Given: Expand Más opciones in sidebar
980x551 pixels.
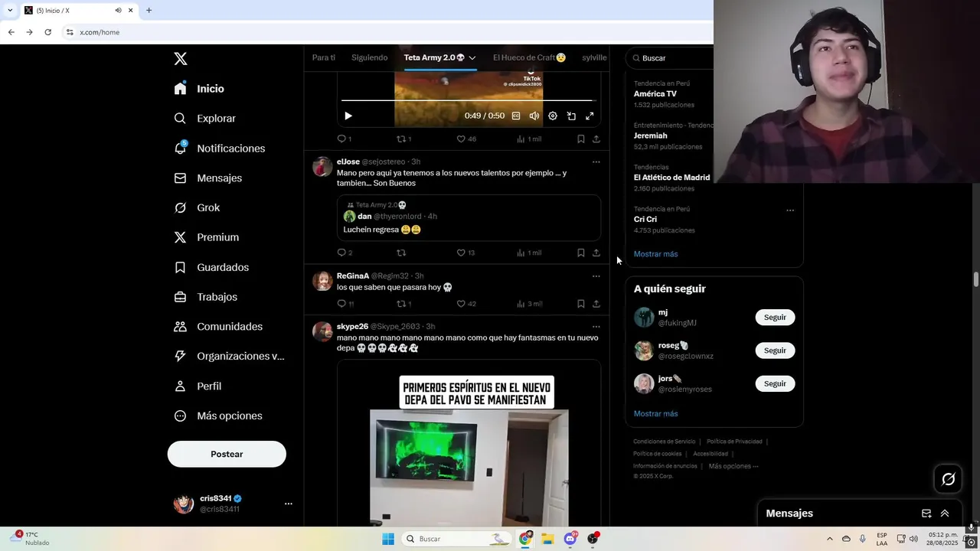Looking at the screenshot, I should click(x=218, y=416).
